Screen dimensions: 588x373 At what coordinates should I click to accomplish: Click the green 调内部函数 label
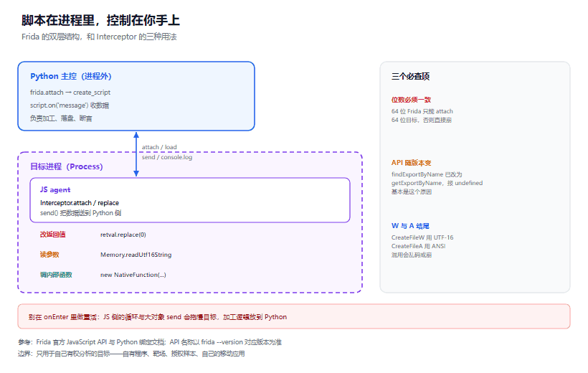(x=56, y=275)
